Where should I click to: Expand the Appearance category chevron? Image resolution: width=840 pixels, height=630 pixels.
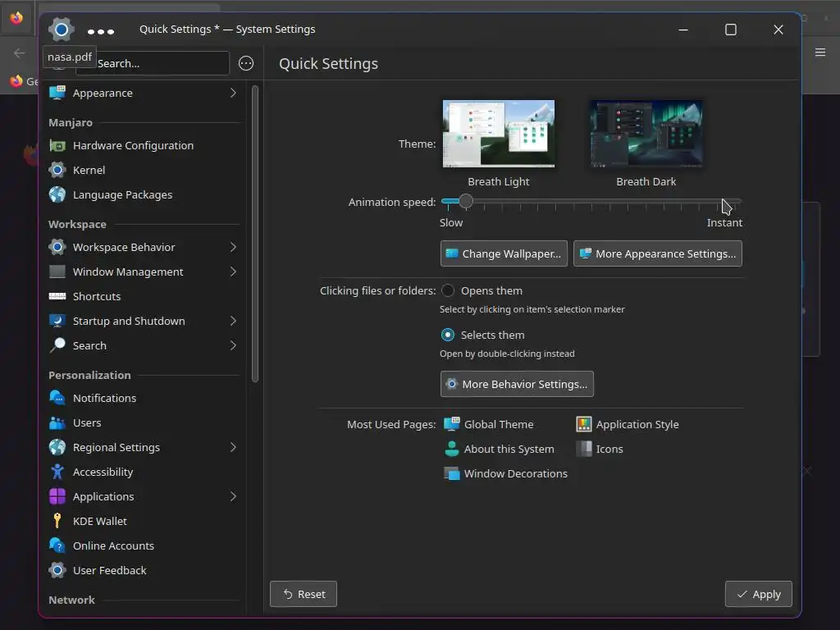coord(233,93)
